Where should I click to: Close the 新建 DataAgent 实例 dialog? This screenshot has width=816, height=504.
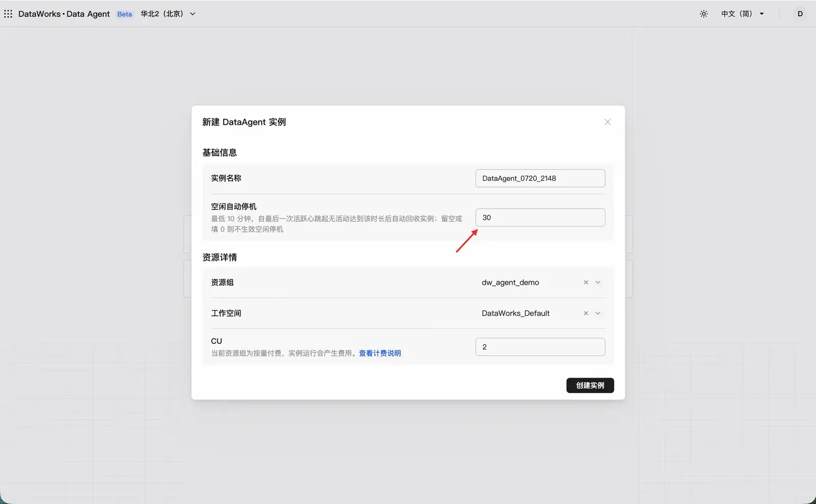click(x=607, y=122)
